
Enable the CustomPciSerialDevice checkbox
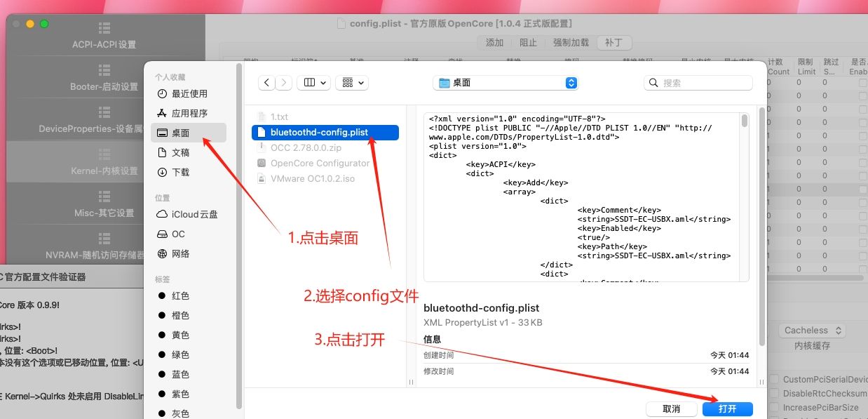[x=773, y=379]
